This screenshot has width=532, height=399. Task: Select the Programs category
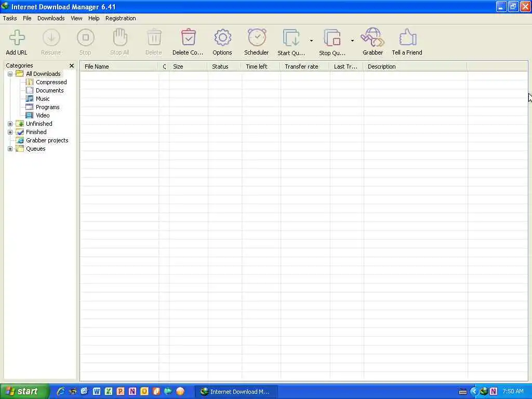tap(47, 107)
